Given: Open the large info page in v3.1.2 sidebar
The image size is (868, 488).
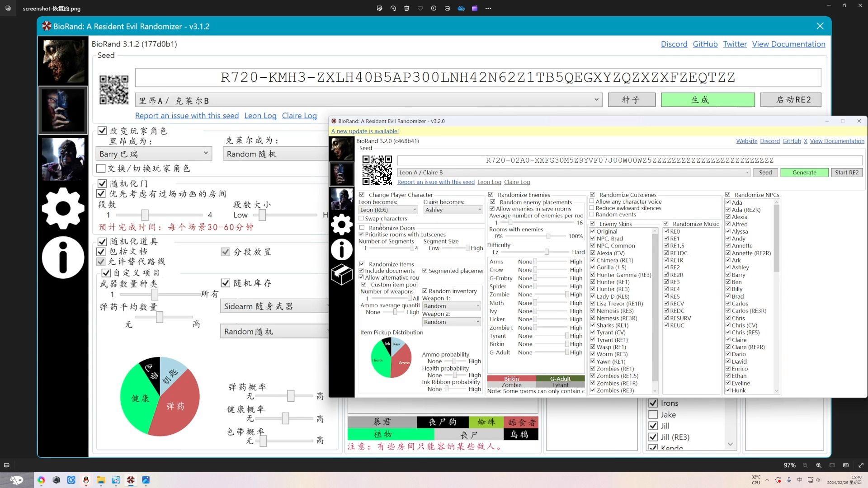Looking at the screenshot, I should click(63, 257).
